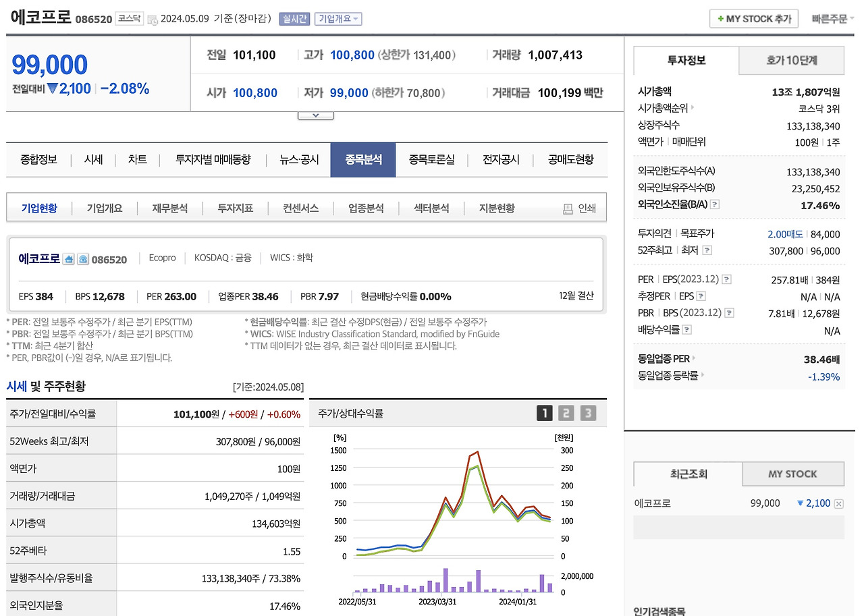Click the first small icon right of 에코프로 in the company box

pos(68,259)
